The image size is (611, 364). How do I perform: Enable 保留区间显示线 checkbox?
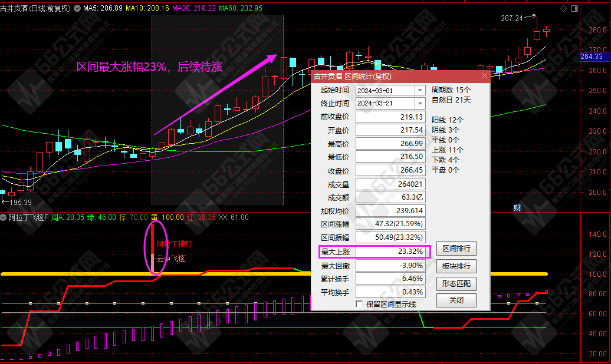[360, 304]
